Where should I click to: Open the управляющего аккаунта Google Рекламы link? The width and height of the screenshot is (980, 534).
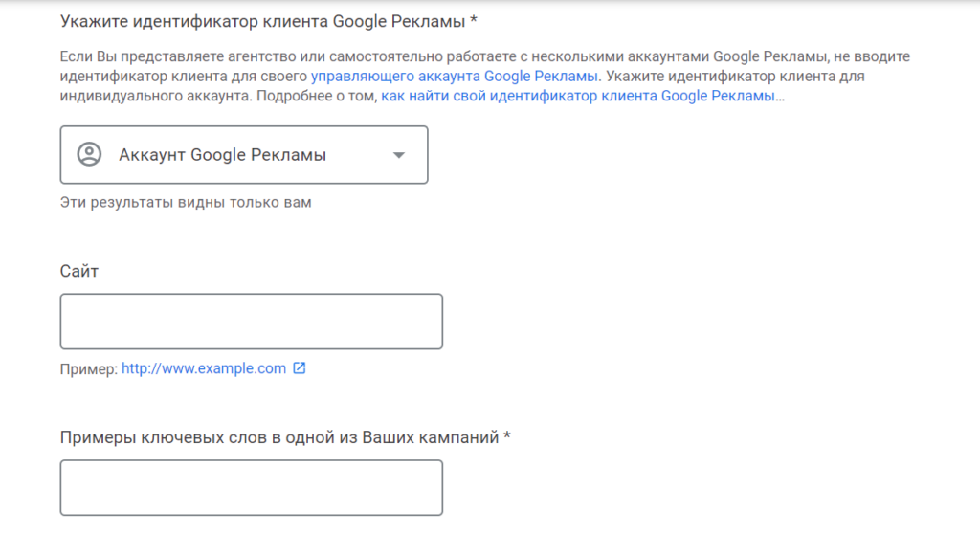coord(456,77)
